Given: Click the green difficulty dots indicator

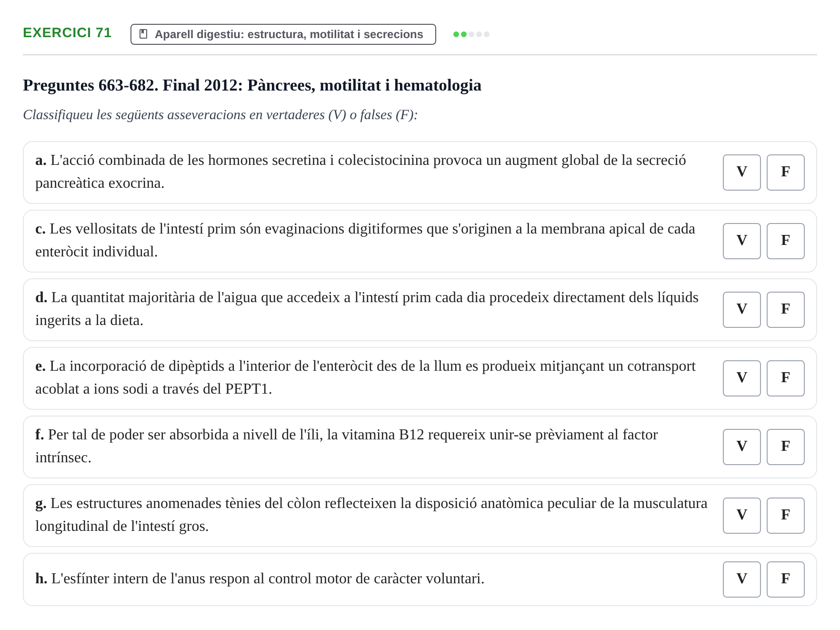Looking at the screenshot, I should [471, 34].
